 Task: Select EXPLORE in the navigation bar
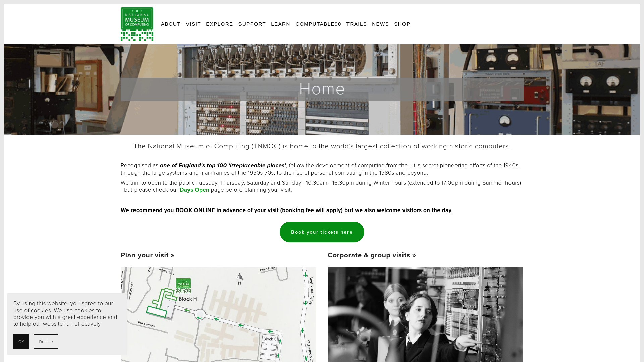point(219,24)
